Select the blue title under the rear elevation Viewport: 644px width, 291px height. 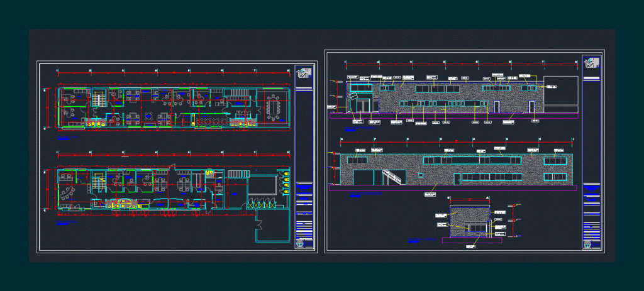366,194
